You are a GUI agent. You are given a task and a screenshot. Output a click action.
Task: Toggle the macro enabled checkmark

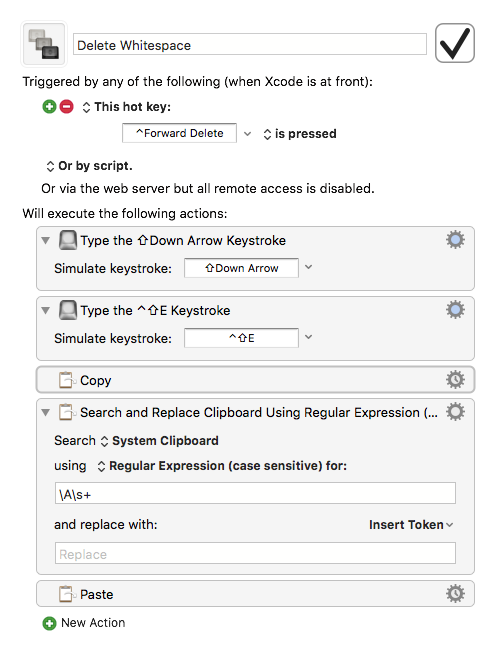tap(454, 43)
